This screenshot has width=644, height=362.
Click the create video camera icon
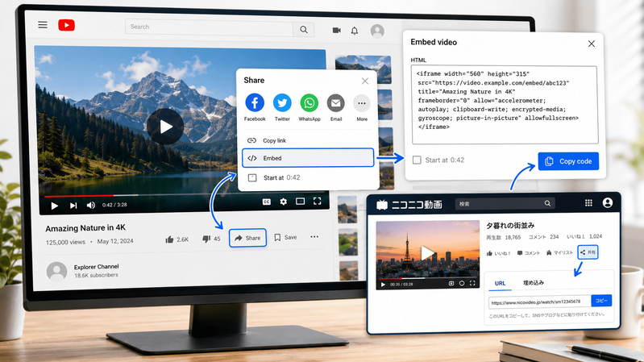coord(336,31)
